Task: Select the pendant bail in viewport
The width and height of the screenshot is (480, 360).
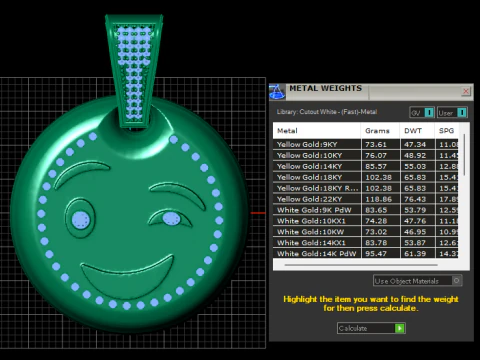Action: (x=134, y=71)
